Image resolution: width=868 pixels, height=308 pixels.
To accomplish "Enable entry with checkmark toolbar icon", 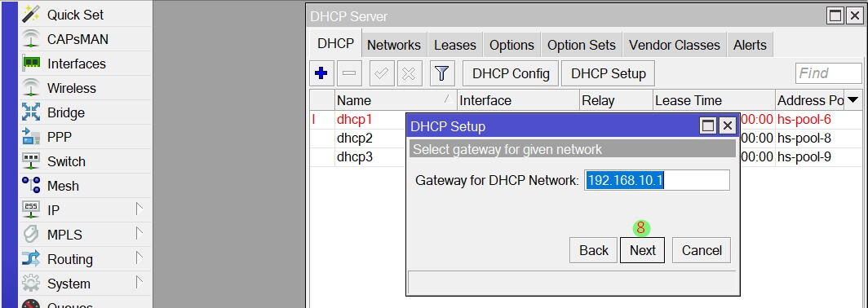I will click(381, 73).
